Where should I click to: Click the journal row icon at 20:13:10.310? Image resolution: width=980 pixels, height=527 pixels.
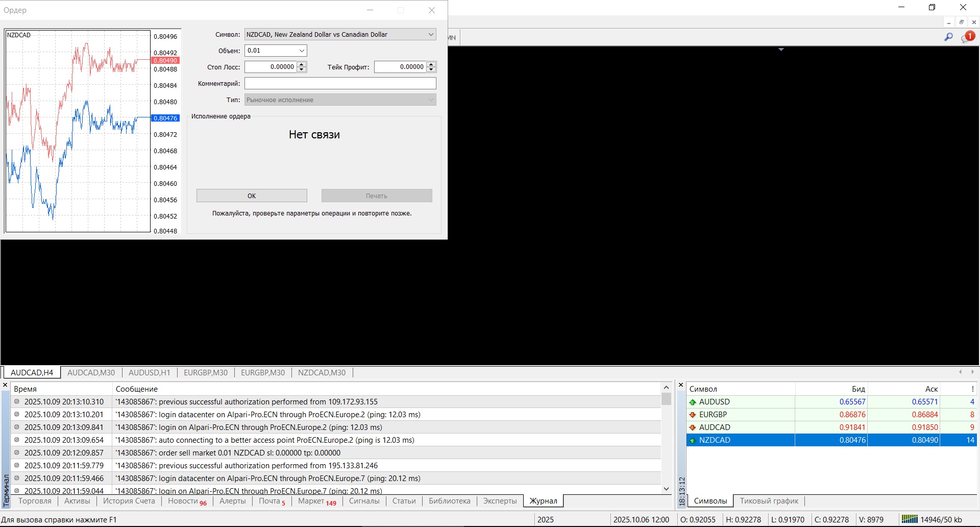pyautogui.click(x=17, y=402)
